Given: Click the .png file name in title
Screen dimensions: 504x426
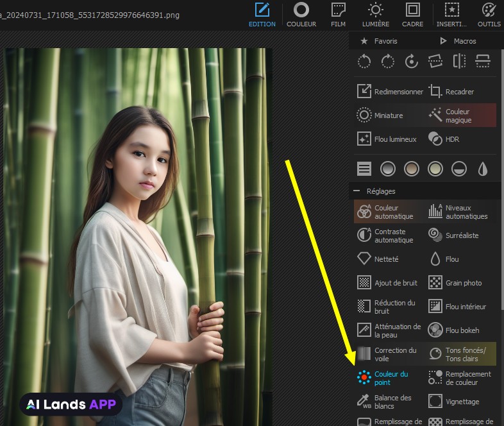Looking at the screenshot, I should point(89,15).
